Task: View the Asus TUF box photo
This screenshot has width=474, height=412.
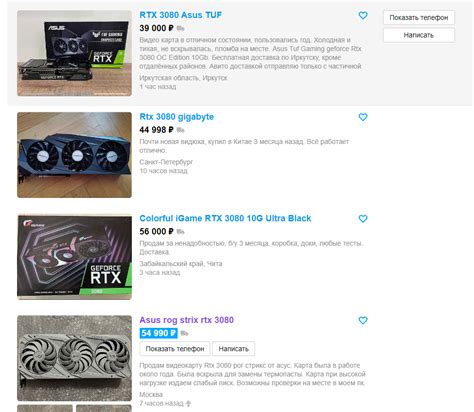Action: click(74, 53)
